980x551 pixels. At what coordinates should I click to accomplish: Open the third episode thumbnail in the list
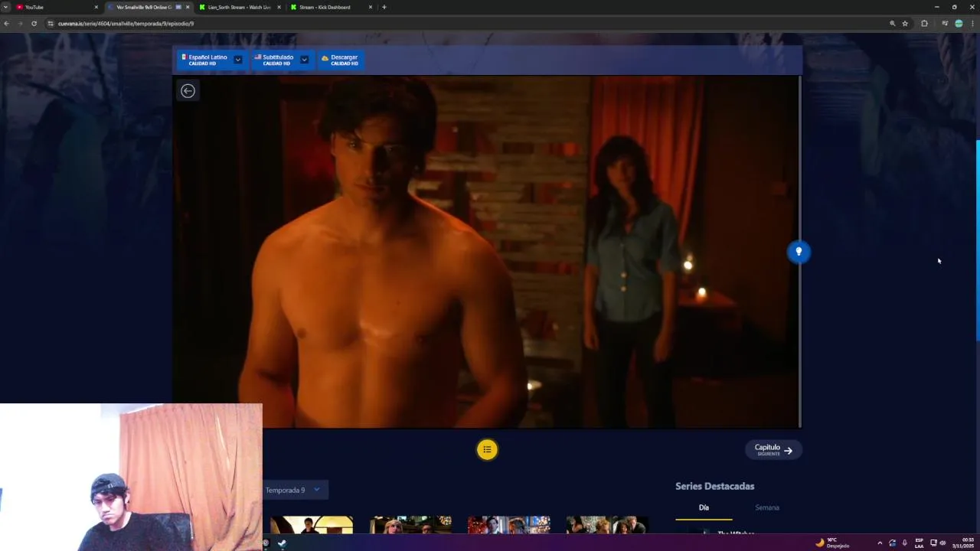[x=509, y=525]
